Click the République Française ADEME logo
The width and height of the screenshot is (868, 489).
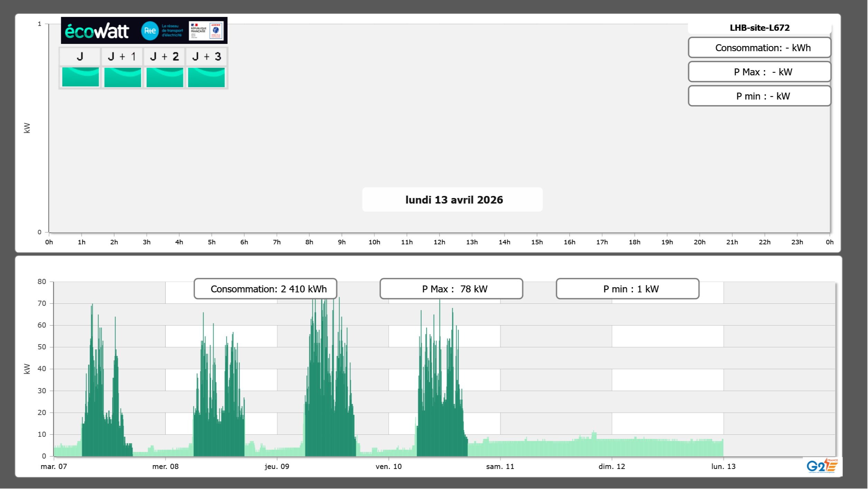(x=206, y=31)
